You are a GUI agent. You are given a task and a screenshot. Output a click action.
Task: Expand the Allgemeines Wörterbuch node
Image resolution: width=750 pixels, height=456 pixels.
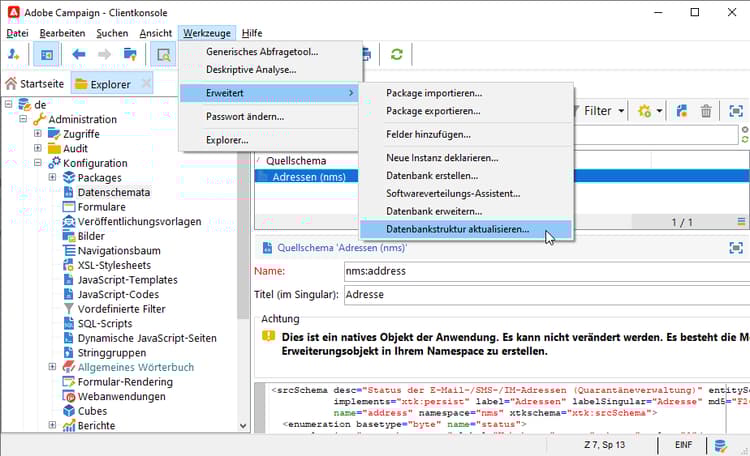point(52,367)
